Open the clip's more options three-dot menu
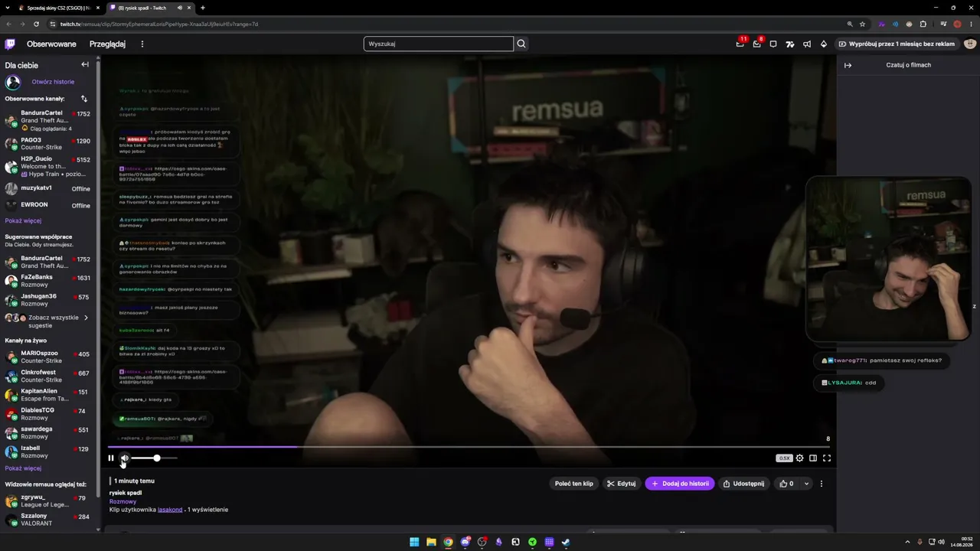Image resolution: width=980 pixels, height=551 pixels. [x=822, y=484]
